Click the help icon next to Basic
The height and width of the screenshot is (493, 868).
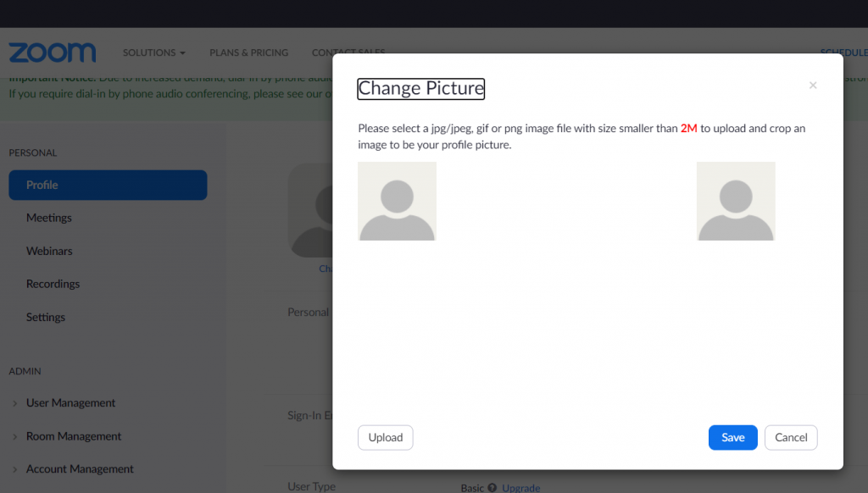pos(492,488)
